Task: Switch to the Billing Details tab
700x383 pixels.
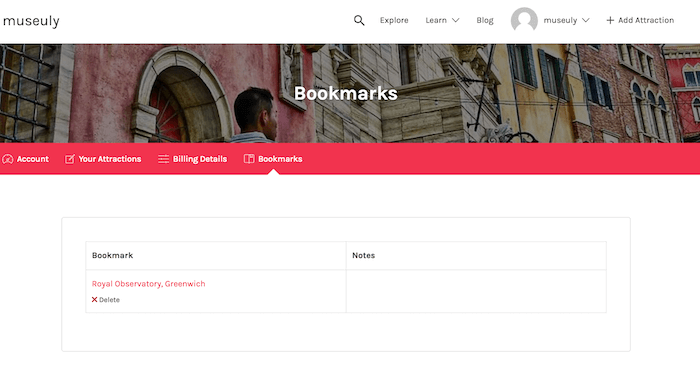Action: click(x=192, y=159)
